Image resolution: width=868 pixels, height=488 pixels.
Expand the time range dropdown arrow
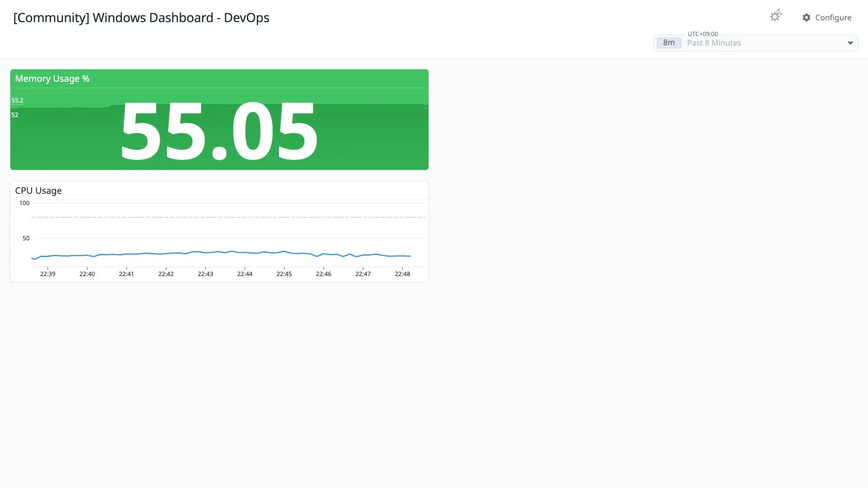point(850,43)
